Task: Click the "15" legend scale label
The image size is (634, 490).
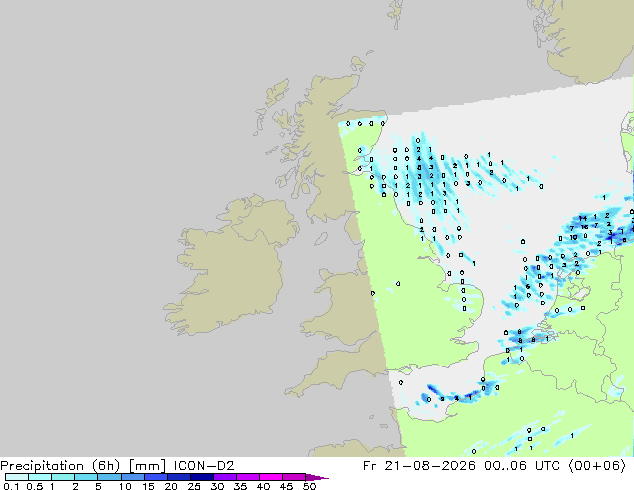Action: click(148, 486)
